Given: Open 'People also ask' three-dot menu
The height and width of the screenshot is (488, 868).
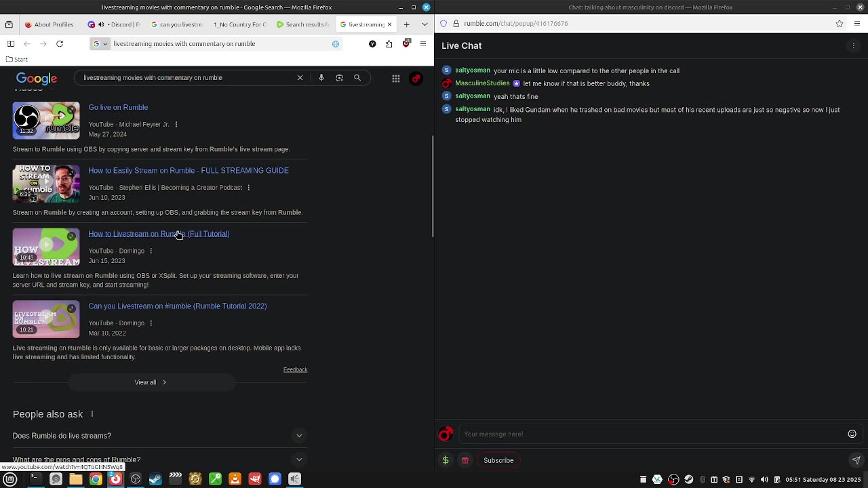Looking at the screenshot, I should 92,414.
